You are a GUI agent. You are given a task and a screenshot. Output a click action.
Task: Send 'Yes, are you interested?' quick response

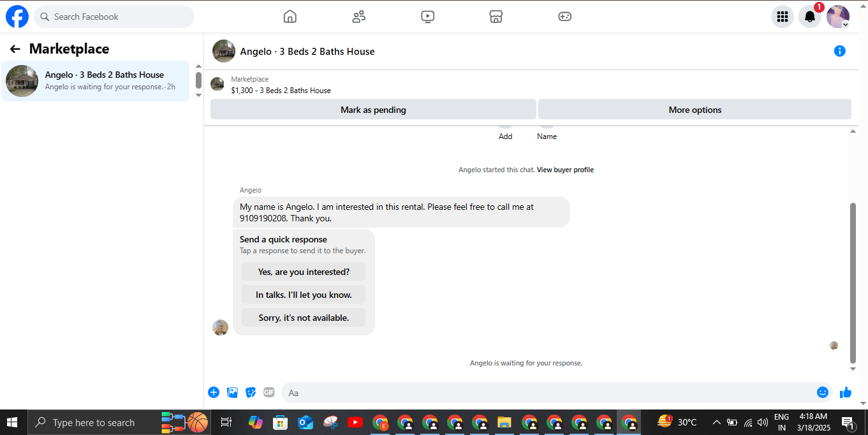(304, 272)
